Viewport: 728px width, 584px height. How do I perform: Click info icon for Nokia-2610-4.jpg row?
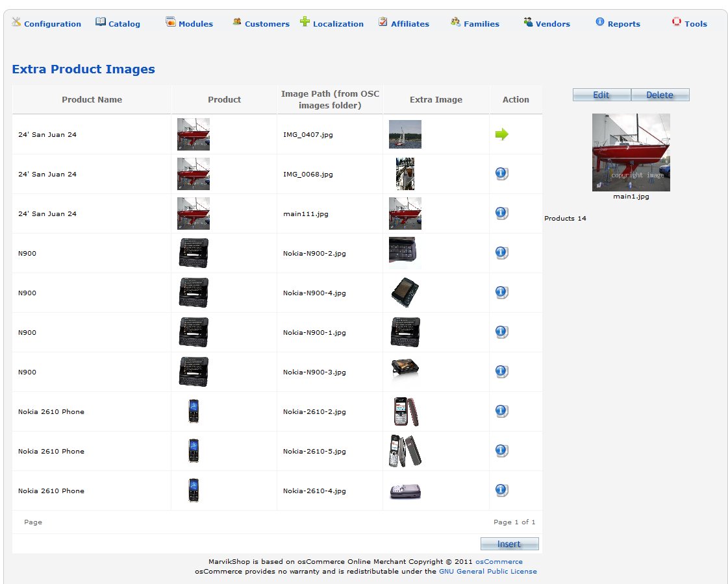click(502, 491)
